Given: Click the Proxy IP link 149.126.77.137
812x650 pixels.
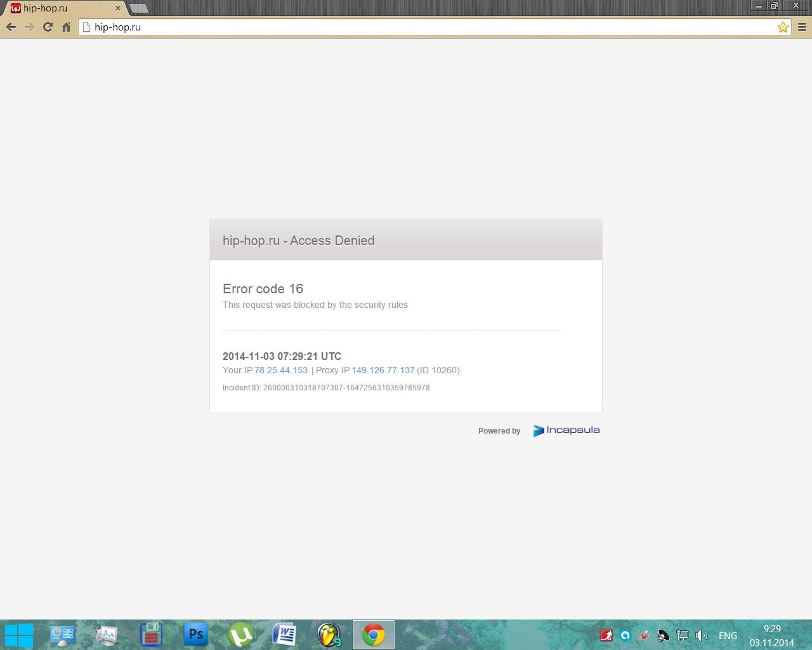Looking at the screenshot, I should [x=383, y=370].
